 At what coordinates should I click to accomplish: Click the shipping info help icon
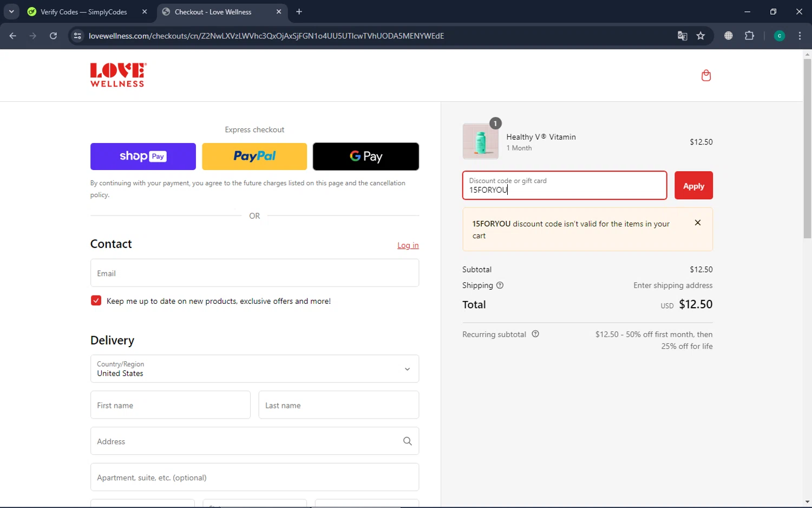pyautogui.click(x=500, y=285)
